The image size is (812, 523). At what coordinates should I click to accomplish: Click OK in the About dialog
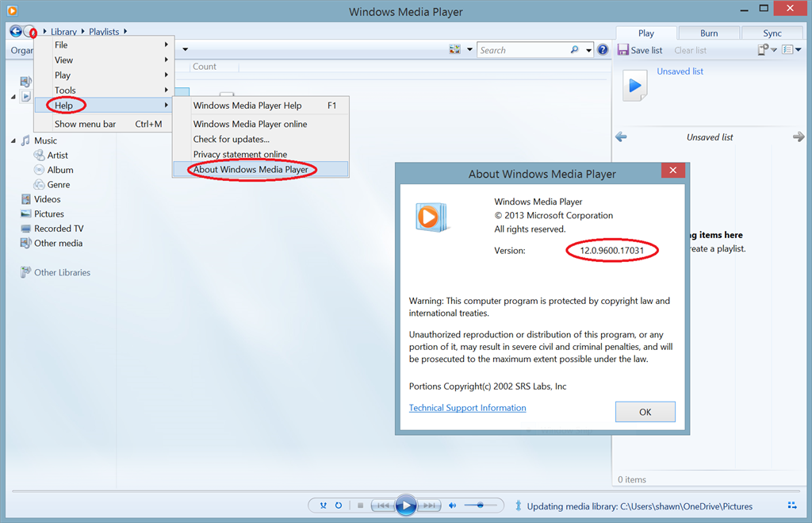[x=645, y=412]
